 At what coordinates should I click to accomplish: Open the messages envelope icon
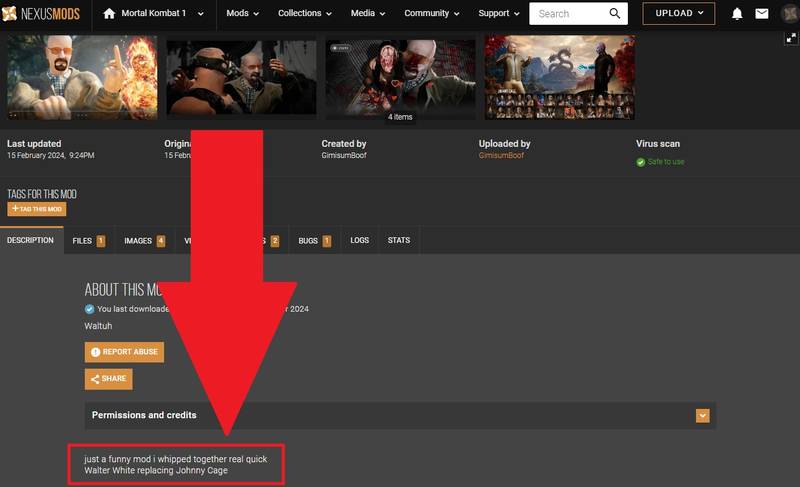[762, 14]
